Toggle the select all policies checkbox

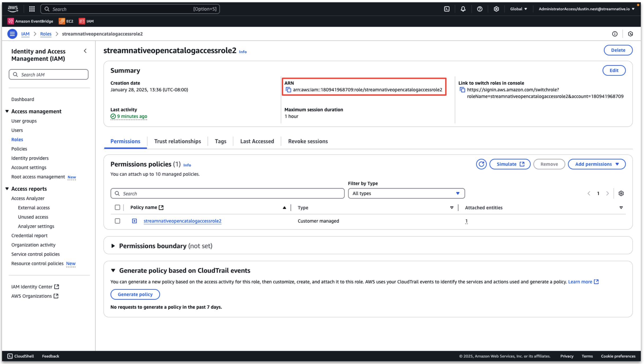(x=117, y=207)
